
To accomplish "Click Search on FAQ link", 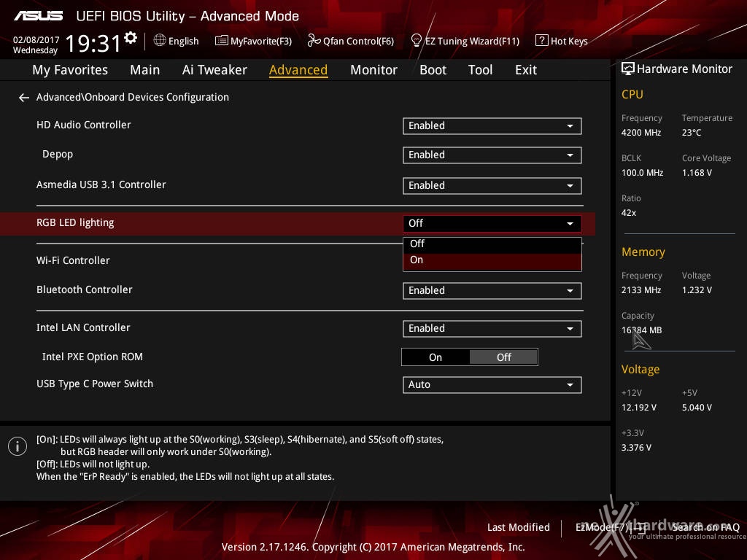I will pyautogui.click(x=705, y=527).
